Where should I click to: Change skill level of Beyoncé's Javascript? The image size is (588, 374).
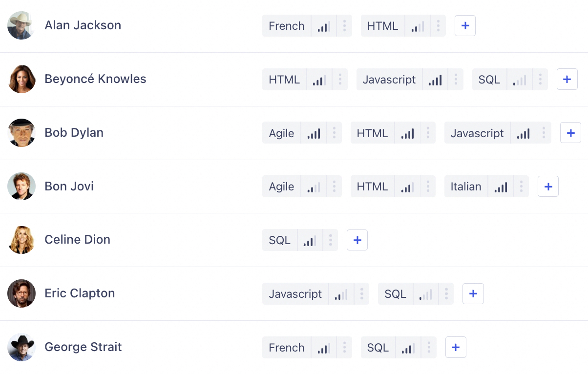[435, 80]
